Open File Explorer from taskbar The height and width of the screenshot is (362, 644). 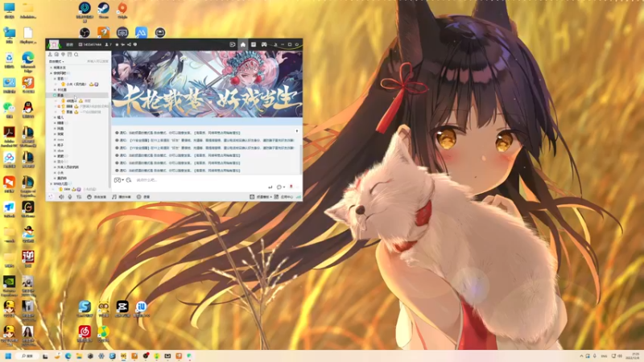pyautogui.click(x=79, y=356)
